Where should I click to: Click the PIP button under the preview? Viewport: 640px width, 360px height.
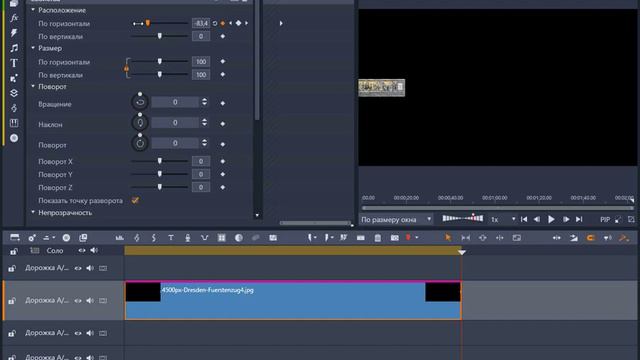point(605,220)
